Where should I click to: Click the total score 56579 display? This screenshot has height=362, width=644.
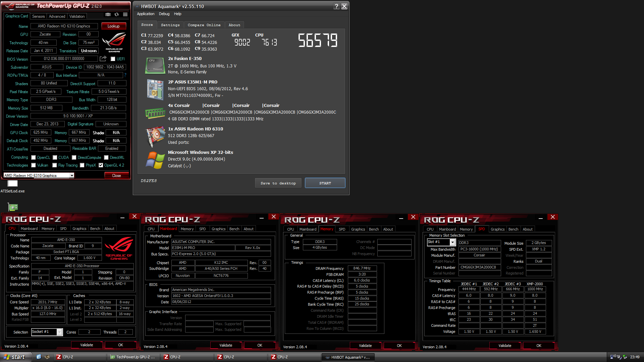[318, 41]
